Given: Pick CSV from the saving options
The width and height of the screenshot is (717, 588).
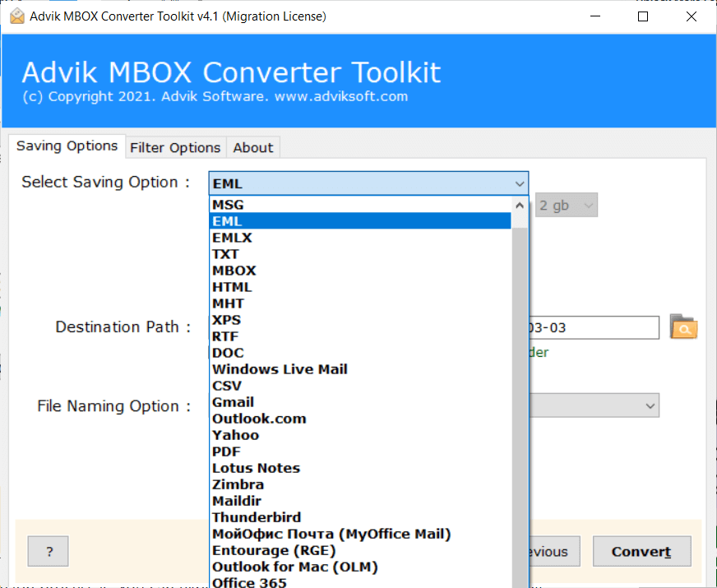Looking at the screenshot, I should [360, 386].
